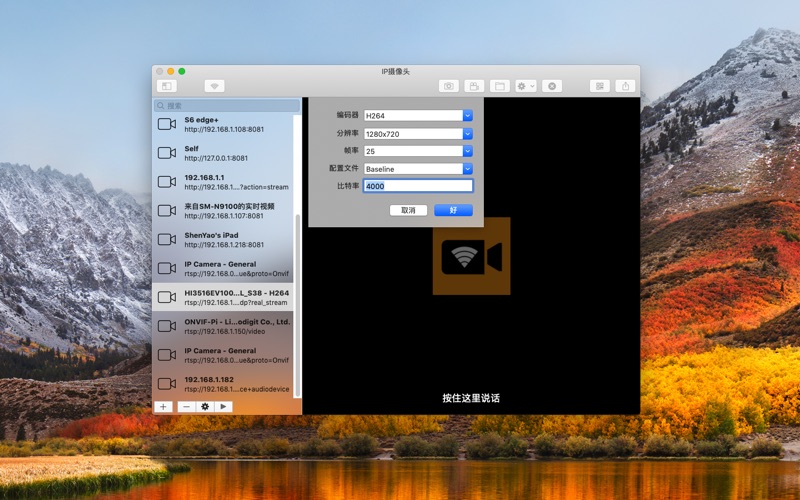Open the recordings folder icon
Screen dimensions: 800x500
click(x=500, y=86)
